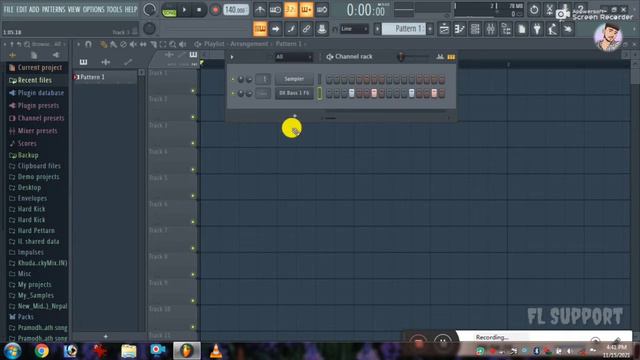
Task: Toggle typing keyboard to piano icon
Action: pos(260,29)
